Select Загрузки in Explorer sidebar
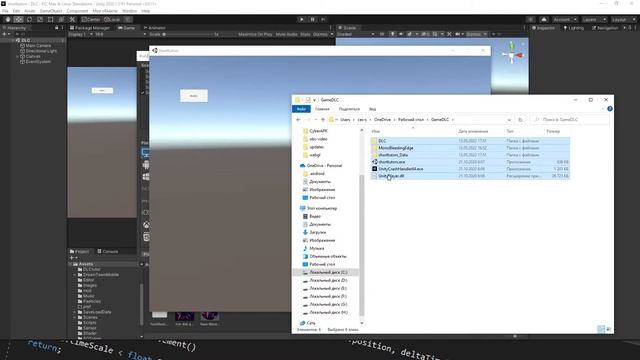This screenshot has height=360, width=640. point(314,232)
